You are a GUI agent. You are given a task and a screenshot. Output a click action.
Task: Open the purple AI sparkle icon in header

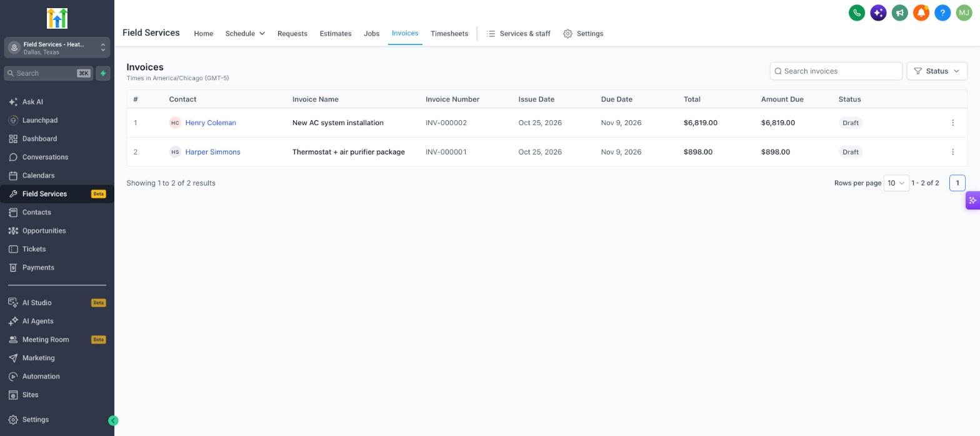(x=878, y=13)
